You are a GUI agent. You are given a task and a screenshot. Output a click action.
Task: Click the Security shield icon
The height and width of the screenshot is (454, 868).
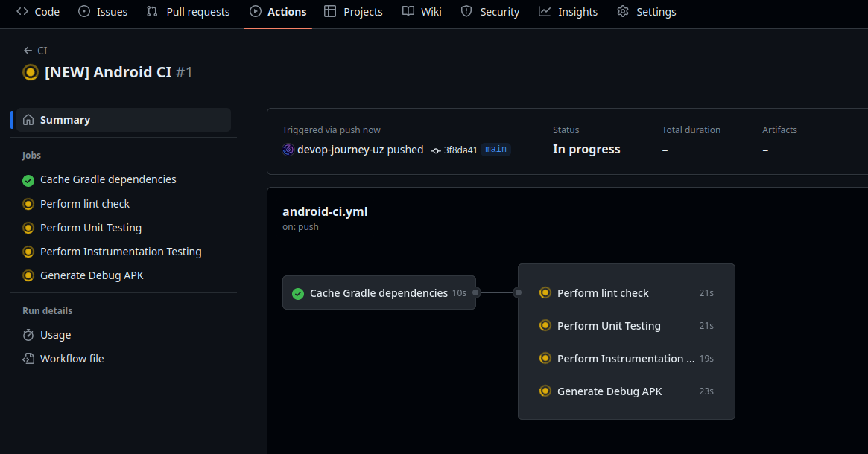pyautogui.click(x=466, y=12)
